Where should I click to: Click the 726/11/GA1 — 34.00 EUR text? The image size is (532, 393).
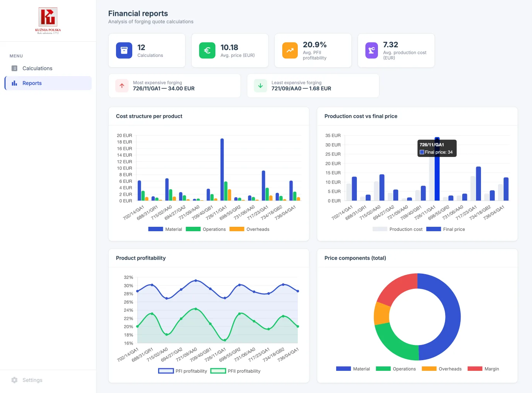coord(164,89)
